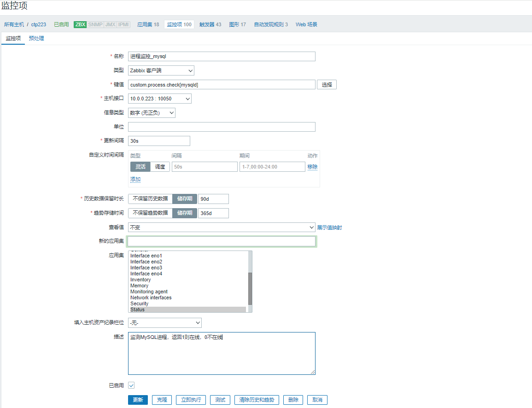Focus the 单位 input field
The height and width of the screenshot is (408, 532).
[x=222, y=127]
